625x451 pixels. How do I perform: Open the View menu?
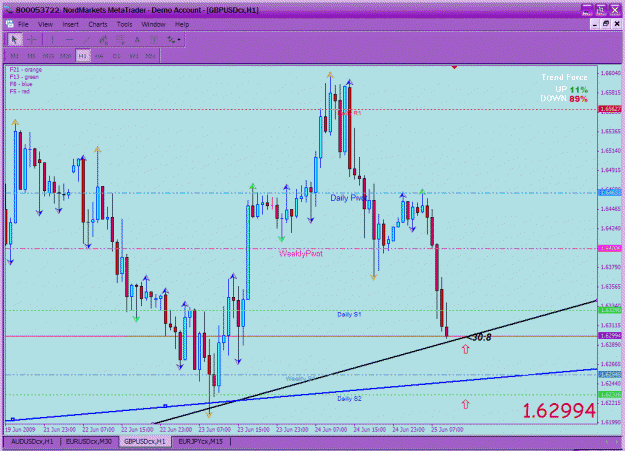[45, 24]
